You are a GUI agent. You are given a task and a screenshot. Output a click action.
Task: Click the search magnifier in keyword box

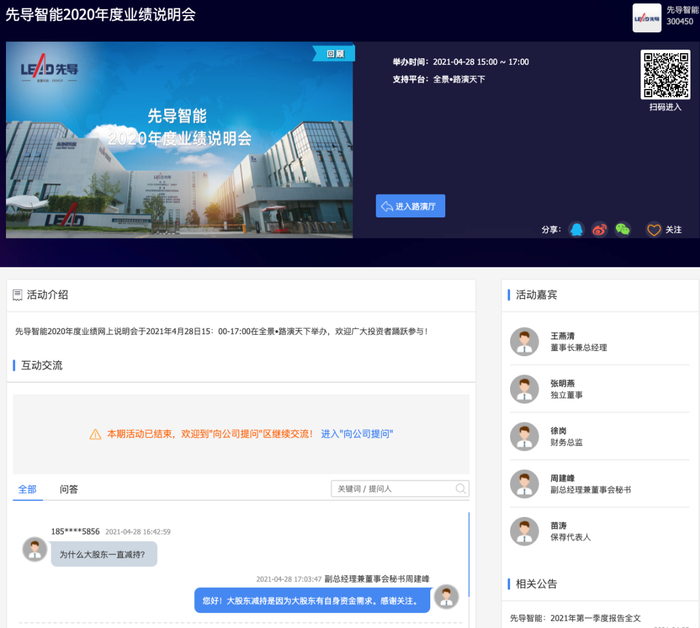point(460,489)
